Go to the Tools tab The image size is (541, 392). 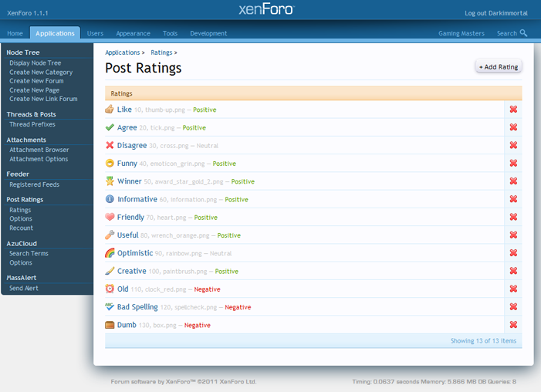click(x=170, y=33)
